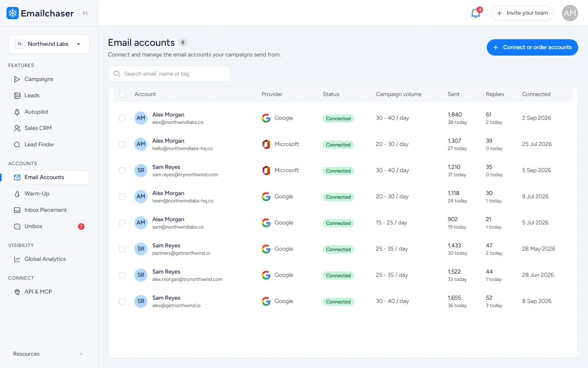Click the Campaigns play icon in the sidebar
Viewport: 588px width, 368px height.
pos(17,79)
